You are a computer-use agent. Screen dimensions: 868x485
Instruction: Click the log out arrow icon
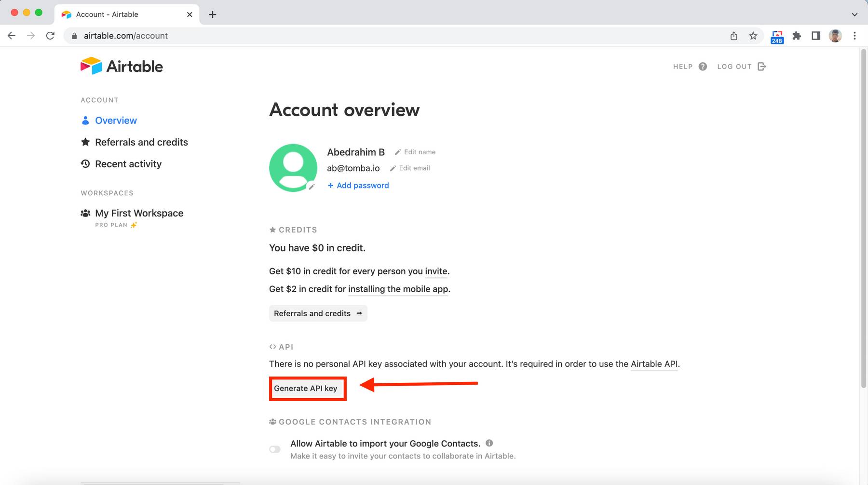coord(762,67)
